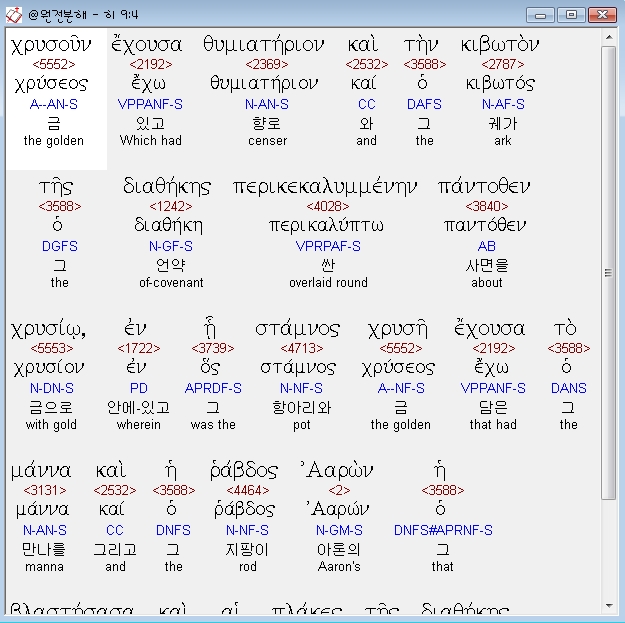
Task: Click the gloss 'wherein'
Action: tap(139, 425)
